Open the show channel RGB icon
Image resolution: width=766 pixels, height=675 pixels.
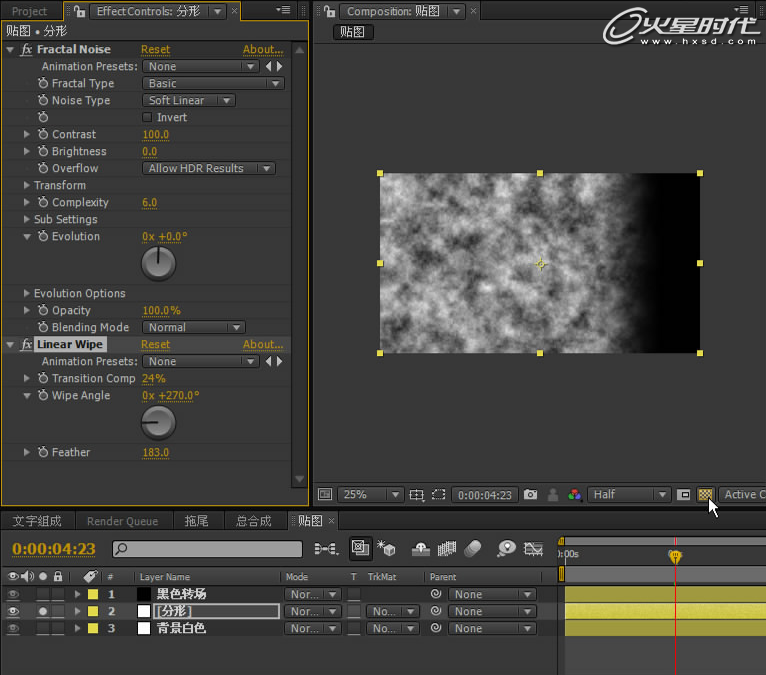(x=574, y=495)
